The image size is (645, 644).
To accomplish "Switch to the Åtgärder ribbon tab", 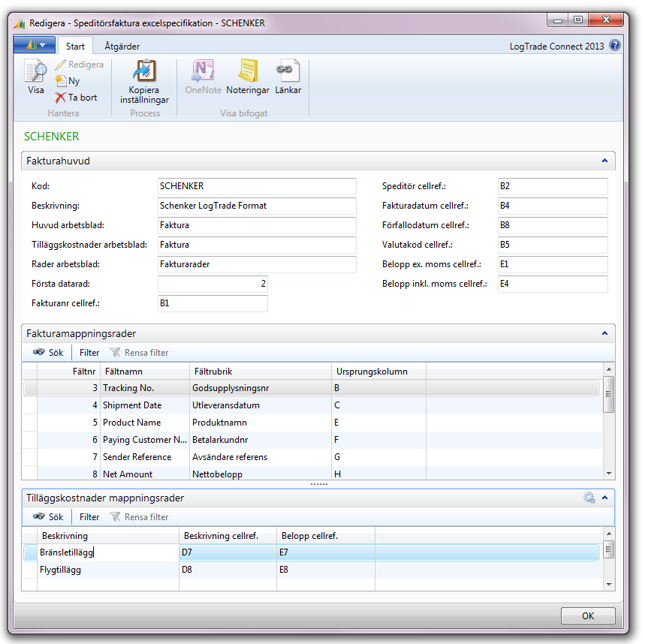I will (122, 46).
